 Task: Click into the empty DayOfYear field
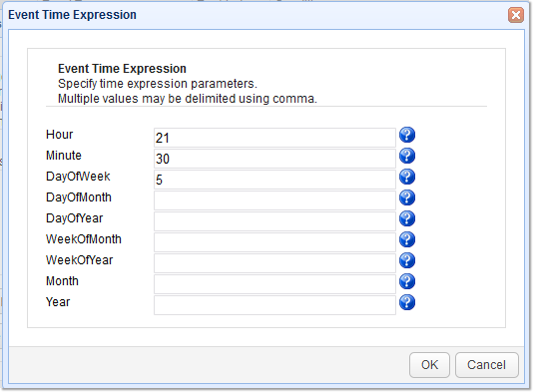(x=274, y=221)
